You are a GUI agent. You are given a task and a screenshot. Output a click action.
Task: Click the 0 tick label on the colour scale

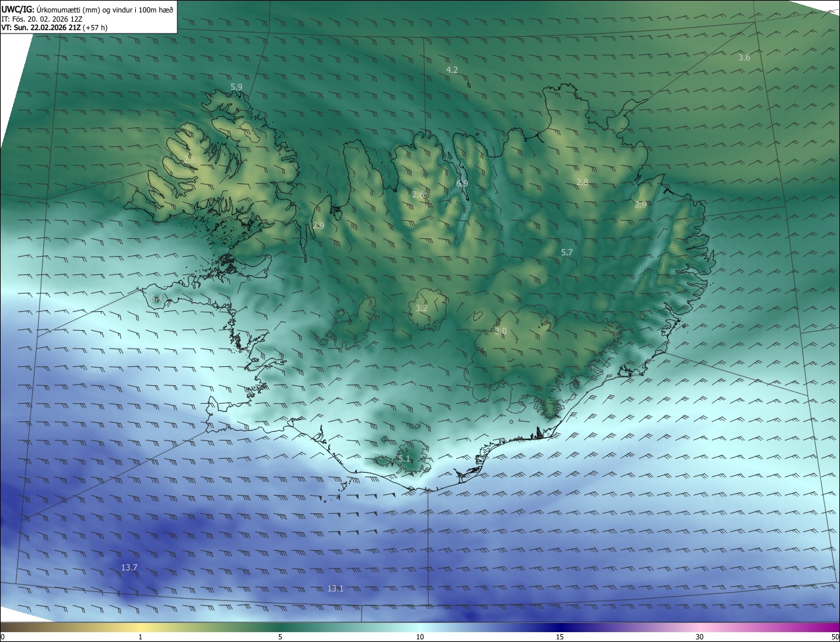tap(3, 637)
